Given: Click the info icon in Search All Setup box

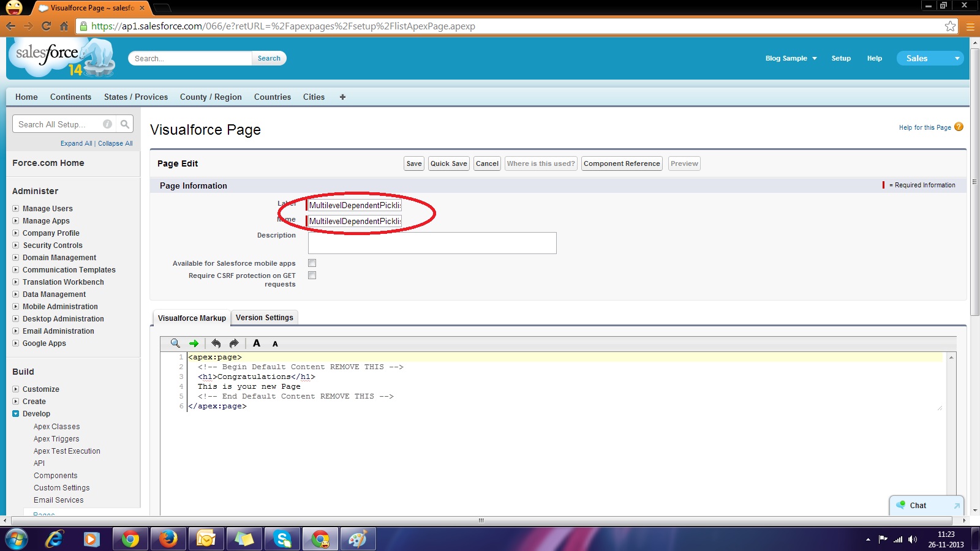Looking at the screenshot, I should (108, 124).
